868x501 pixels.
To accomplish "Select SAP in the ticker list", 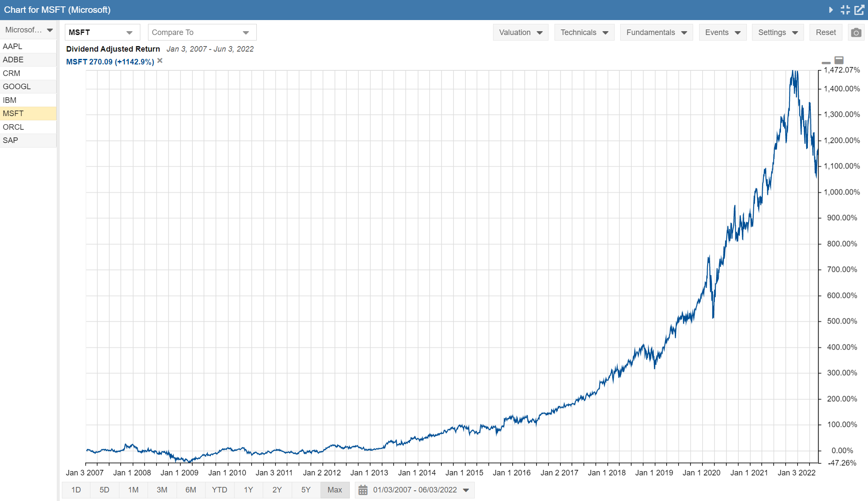I will pyautogui.click(x=28, y=140).
